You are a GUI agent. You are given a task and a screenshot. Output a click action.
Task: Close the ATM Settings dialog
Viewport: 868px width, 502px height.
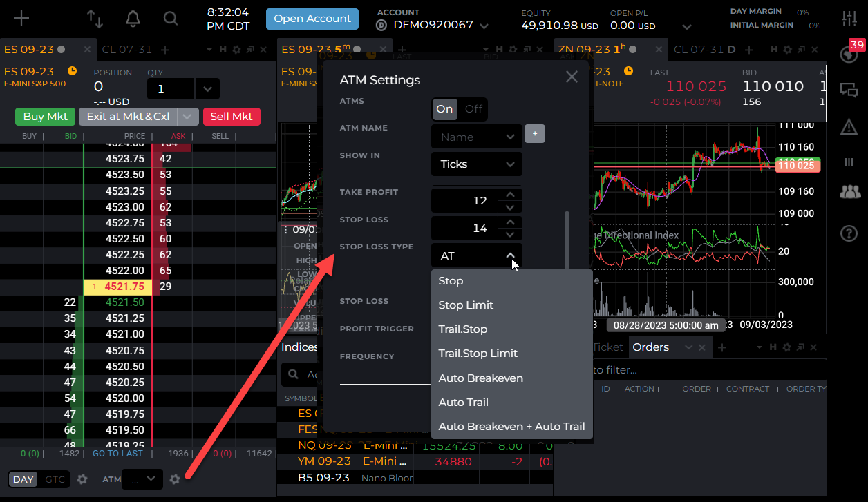572,77
